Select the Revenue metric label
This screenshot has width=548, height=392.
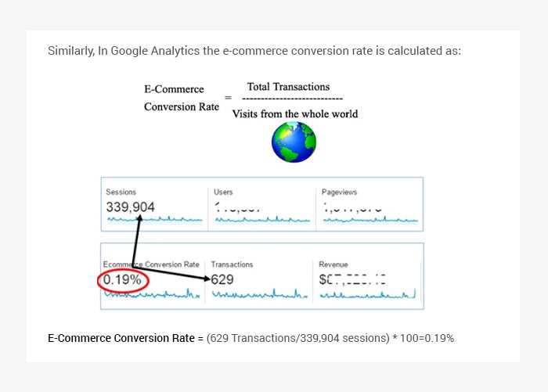333,265
